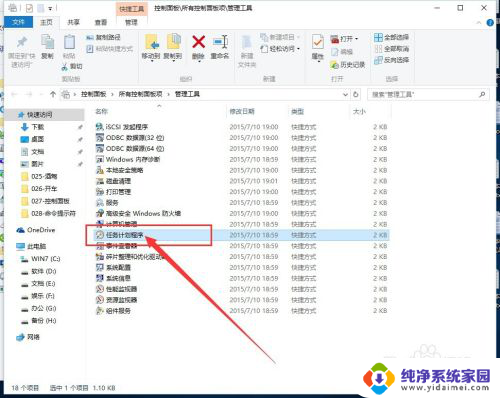Collapse the ribbon with the chevron

point(479,23)
